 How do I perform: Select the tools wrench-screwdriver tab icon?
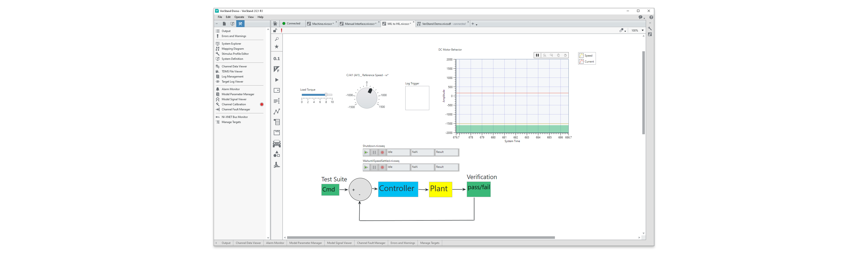click(240, 24)
